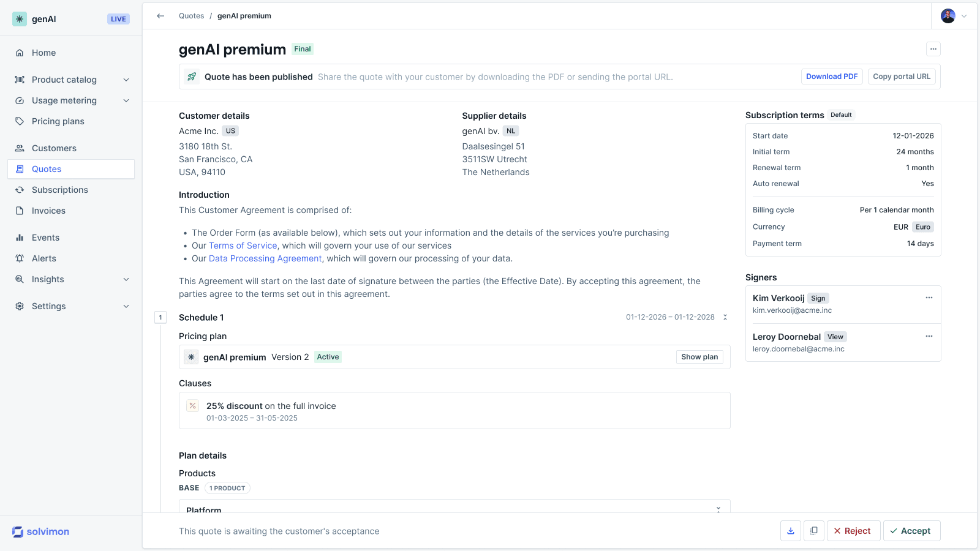Screen dimensions: 980x551
Task: Open the Terms of Service link
Action: [x=243, y=246]
